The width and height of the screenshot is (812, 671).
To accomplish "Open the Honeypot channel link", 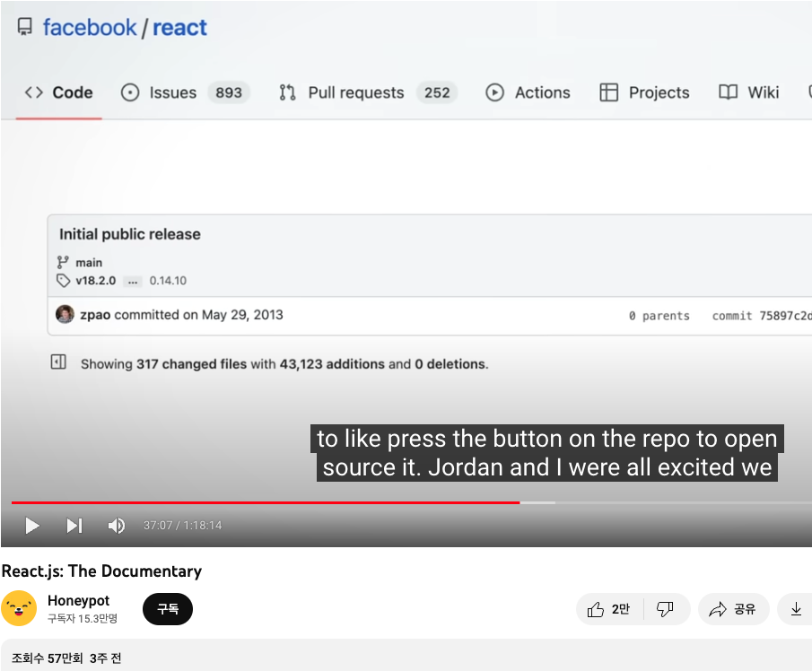I will 78,601.
